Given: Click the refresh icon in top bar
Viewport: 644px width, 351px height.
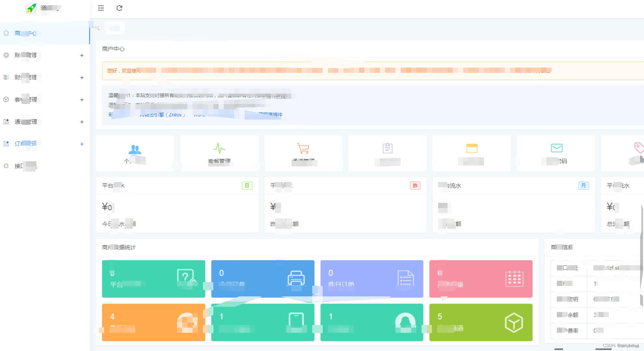Looking at the screenshot, I should click(119, 8).
